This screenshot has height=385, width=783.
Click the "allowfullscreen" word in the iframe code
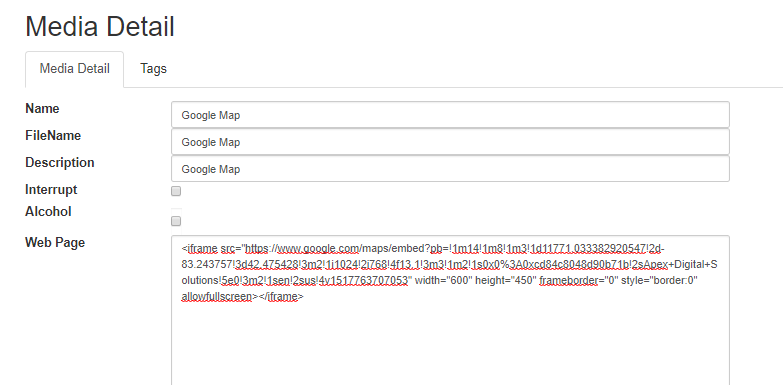pyautogui.click(x=217, y=297)
